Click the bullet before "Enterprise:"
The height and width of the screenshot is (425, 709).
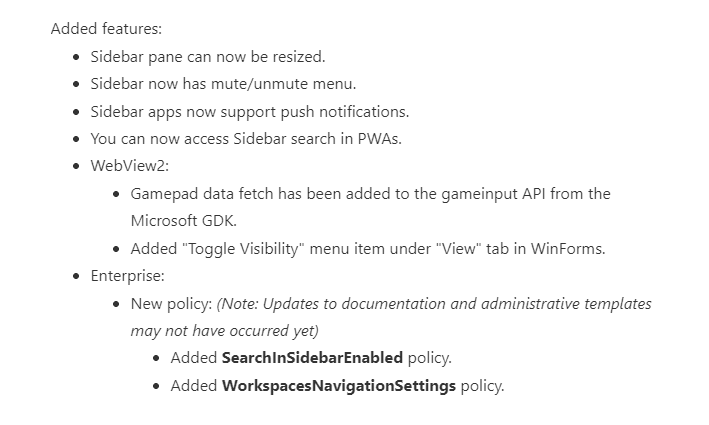click(x=76, y=276)
